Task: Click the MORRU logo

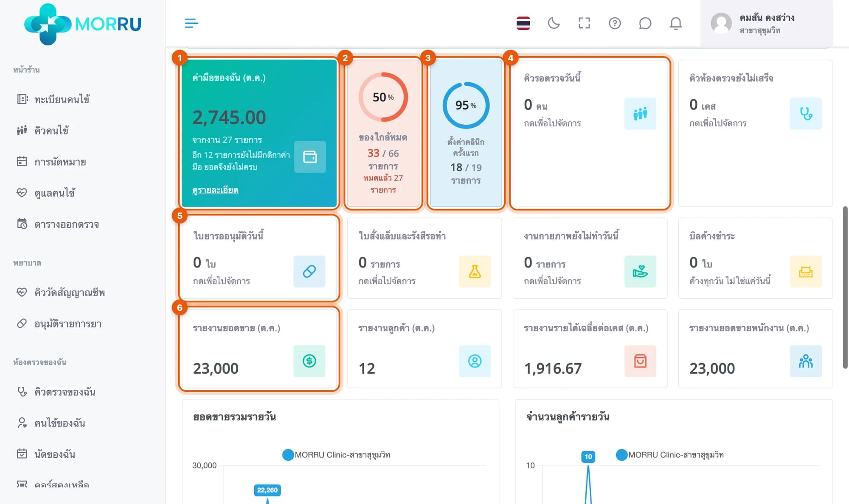Action: click(83, 24)
